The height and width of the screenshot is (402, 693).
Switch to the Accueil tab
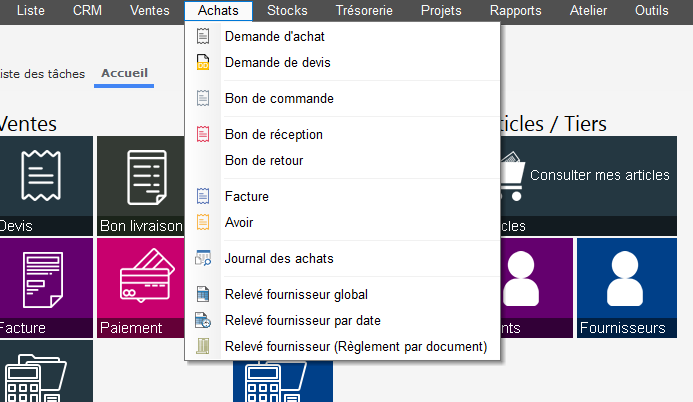coord(125,73)
